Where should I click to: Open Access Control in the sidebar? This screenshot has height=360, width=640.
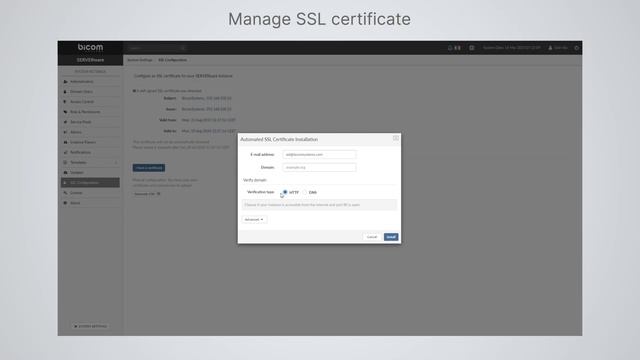(90, 102)
